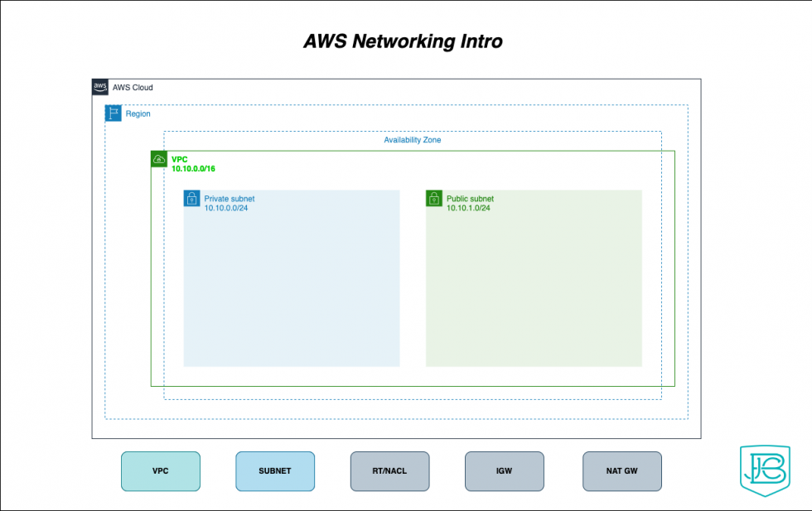Click the AWS Networking Intro title
The height and width of the screenshot is (511, 812).
pyautogui.click(x=404, y=41)
